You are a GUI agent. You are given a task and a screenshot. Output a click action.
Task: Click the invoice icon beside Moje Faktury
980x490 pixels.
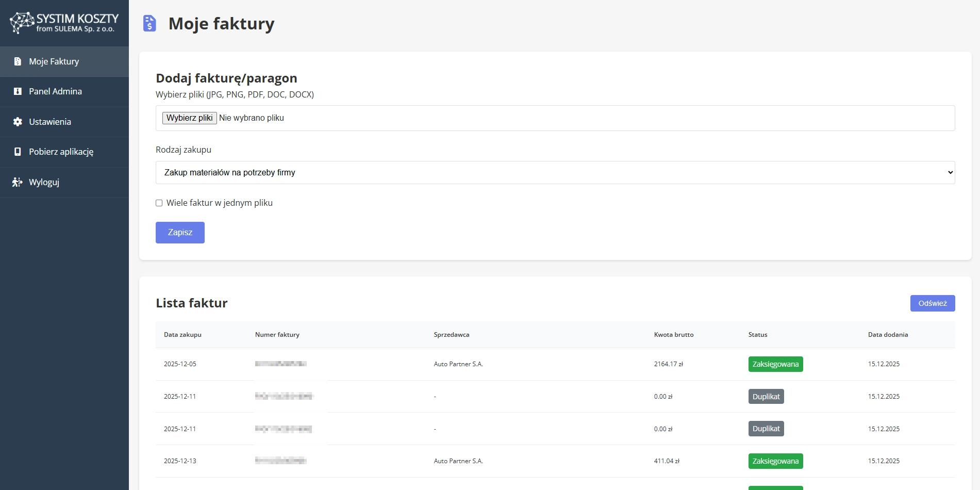click(x=18, y=61)
